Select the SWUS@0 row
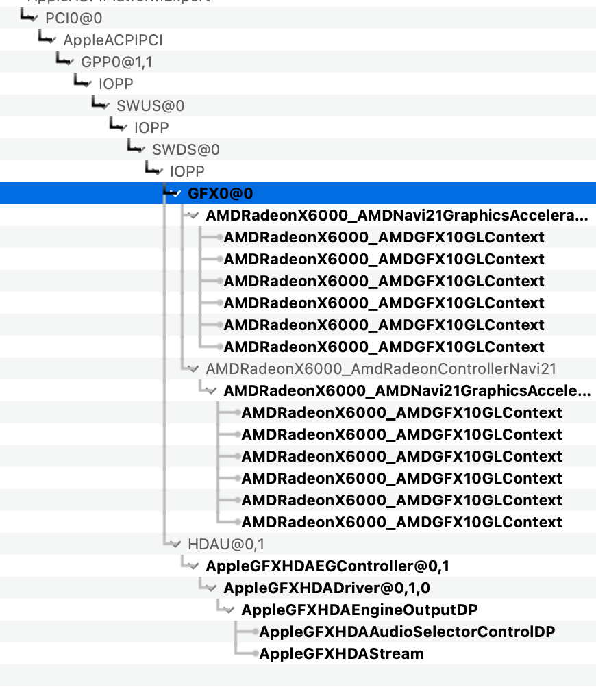 tap(298, 105)
